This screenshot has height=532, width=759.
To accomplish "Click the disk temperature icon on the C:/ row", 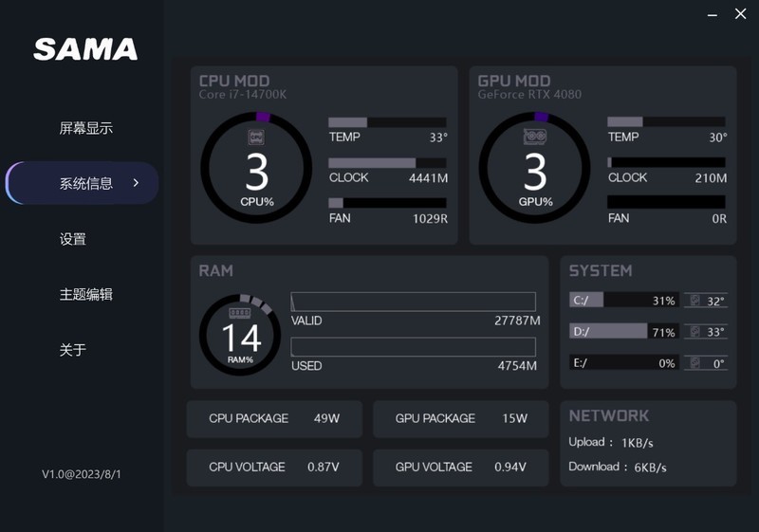I will tap(694, 301).
